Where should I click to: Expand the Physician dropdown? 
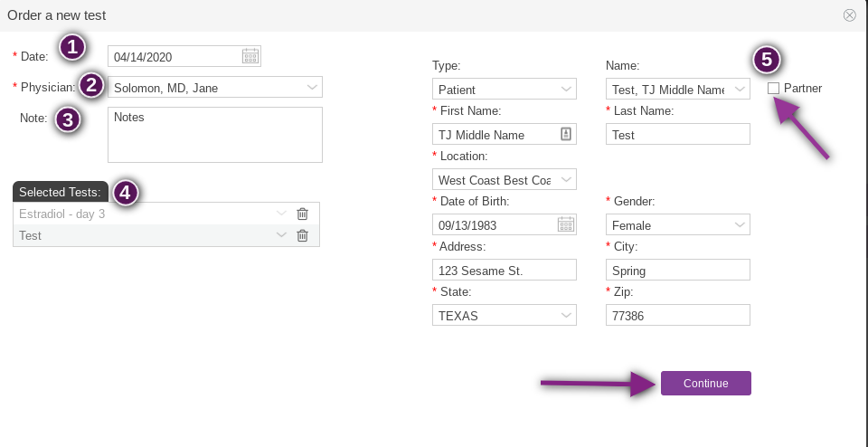(312, 87)
